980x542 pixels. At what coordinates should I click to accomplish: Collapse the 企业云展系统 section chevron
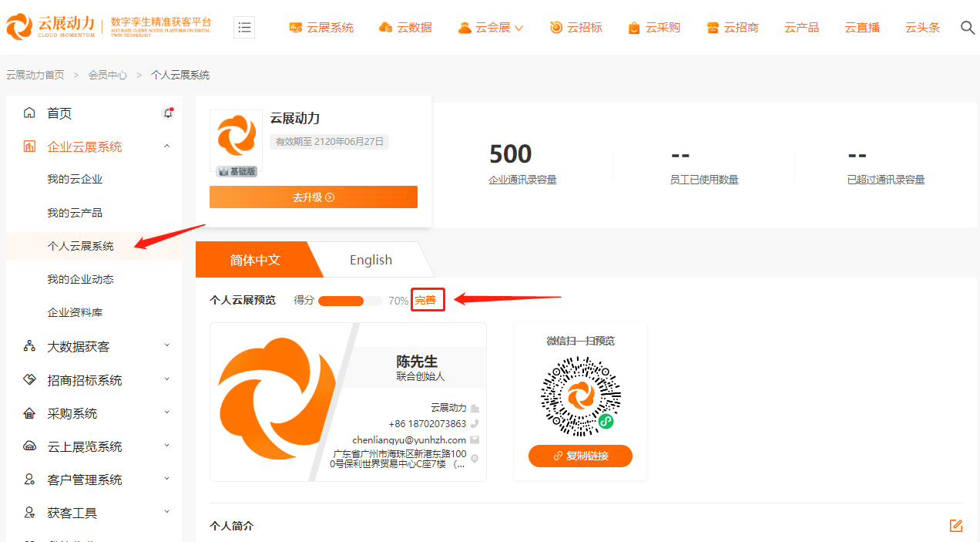point(167,146)
